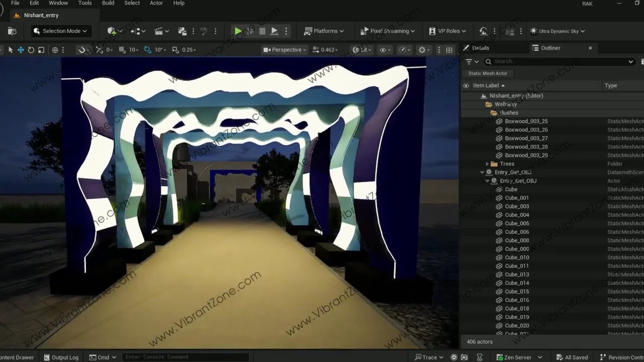Open the Platforms menu
The width and height of the screenshot is (644, 362).
tap(324, 31)
